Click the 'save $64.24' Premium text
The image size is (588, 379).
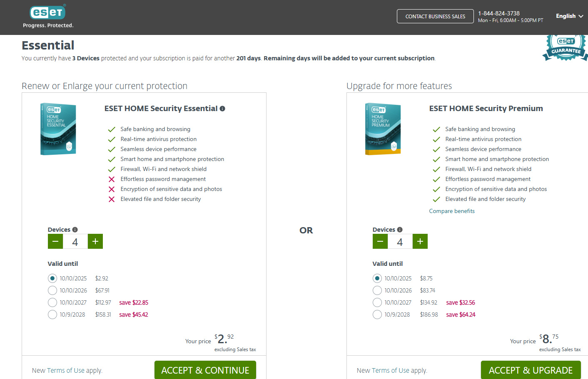[x=461, y=315]
